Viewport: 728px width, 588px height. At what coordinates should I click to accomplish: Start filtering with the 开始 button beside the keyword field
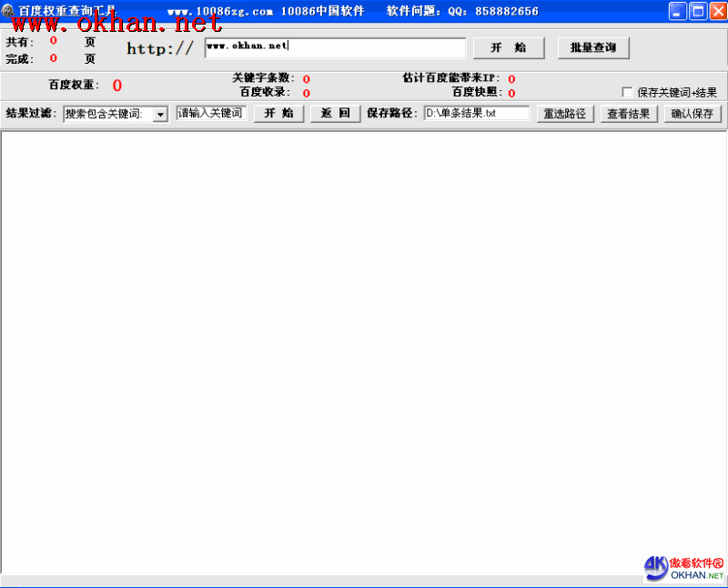click(x=278, y=114)
